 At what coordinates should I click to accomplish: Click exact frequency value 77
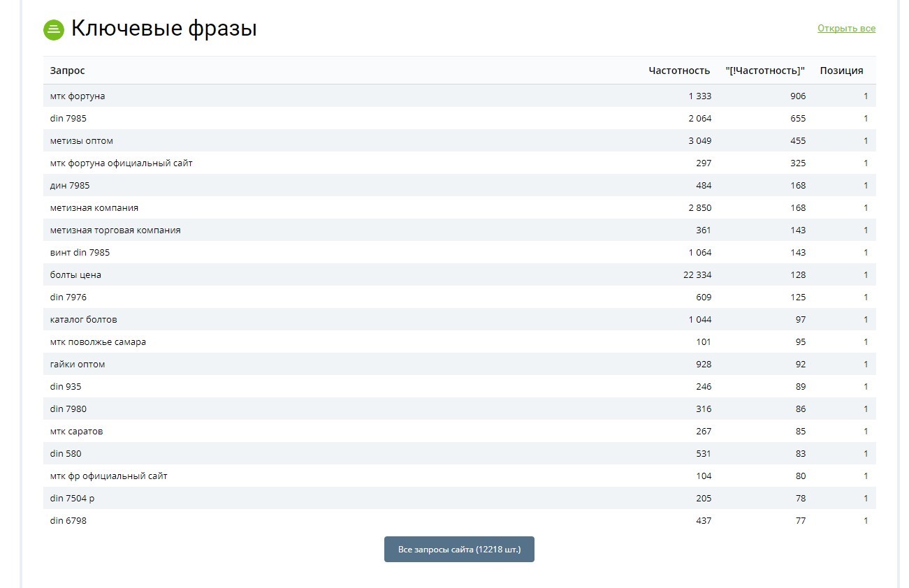point(801,520)
